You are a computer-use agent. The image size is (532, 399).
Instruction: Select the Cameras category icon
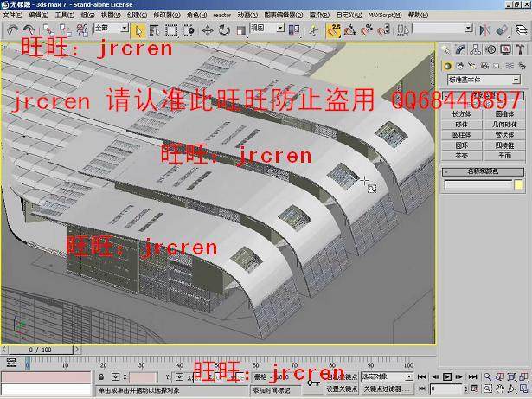(484, 66)
